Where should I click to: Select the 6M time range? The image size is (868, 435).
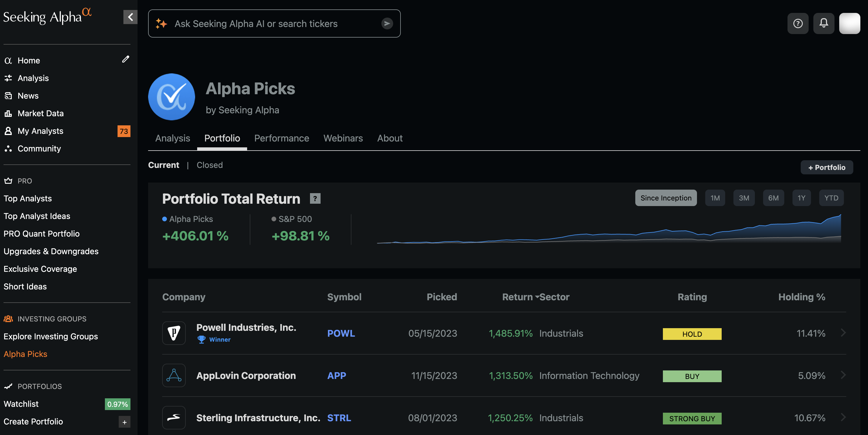pos(773,198)
